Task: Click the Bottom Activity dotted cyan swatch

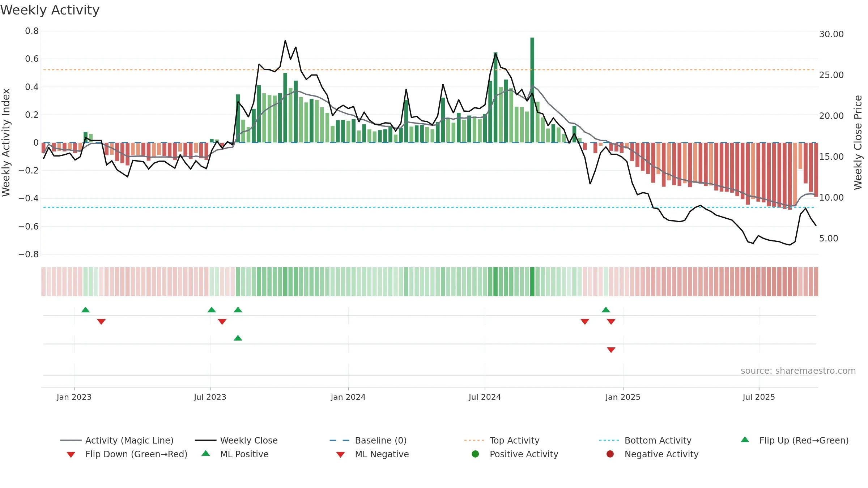Action: 610,440
